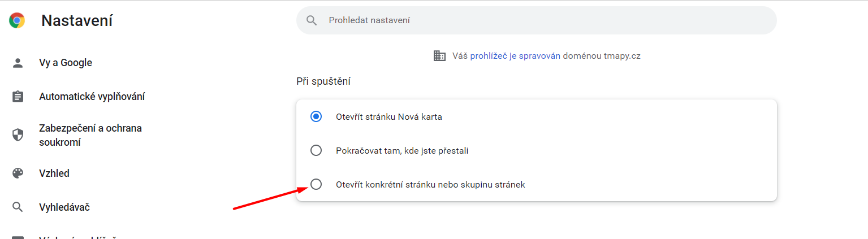This screenshot has width=868, height=239.
Task: Open the Vyhledávač settings text label
Action: point(64,207)
